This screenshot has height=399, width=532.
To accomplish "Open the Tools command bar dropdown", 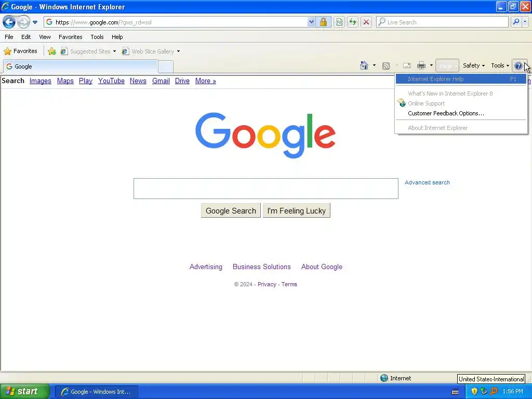I will click(x=500, y=65).
